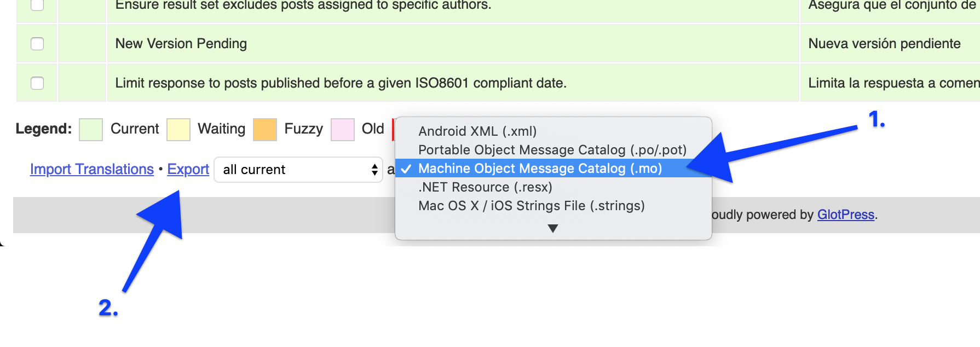Viewport: 980px width, 347px height.
Task: Select Machine Object Message Catalog (.mo) option
Action: point(540,169)
